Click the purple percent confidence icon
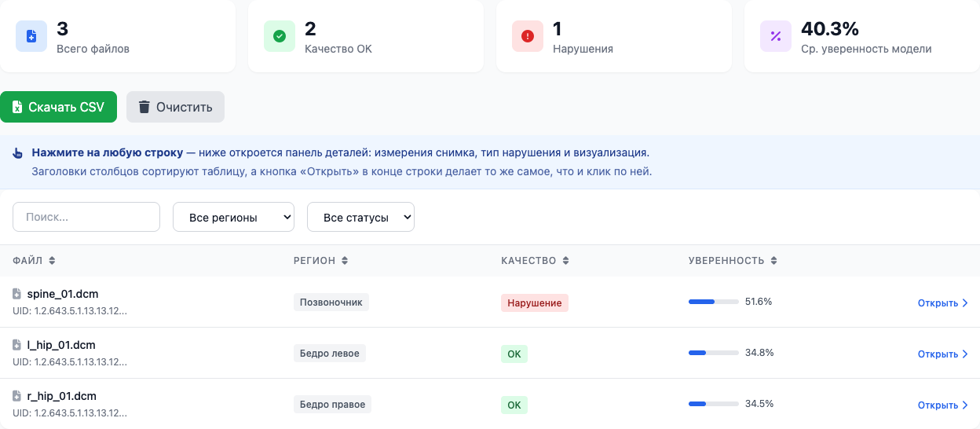The height and width of the screenshot is (429, 980). click(776, 36)
